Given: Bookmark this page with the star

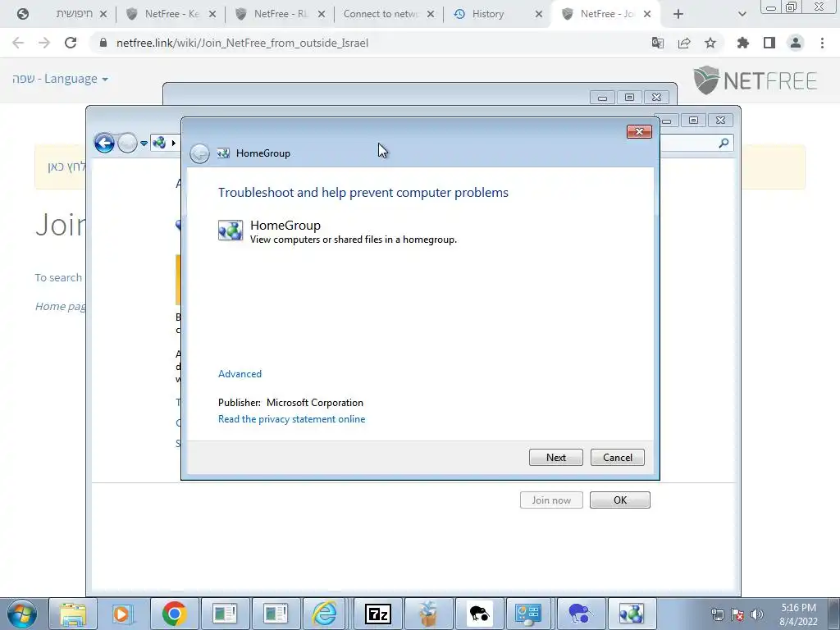Looking at the screenshot, I should (x=710, y=43).
